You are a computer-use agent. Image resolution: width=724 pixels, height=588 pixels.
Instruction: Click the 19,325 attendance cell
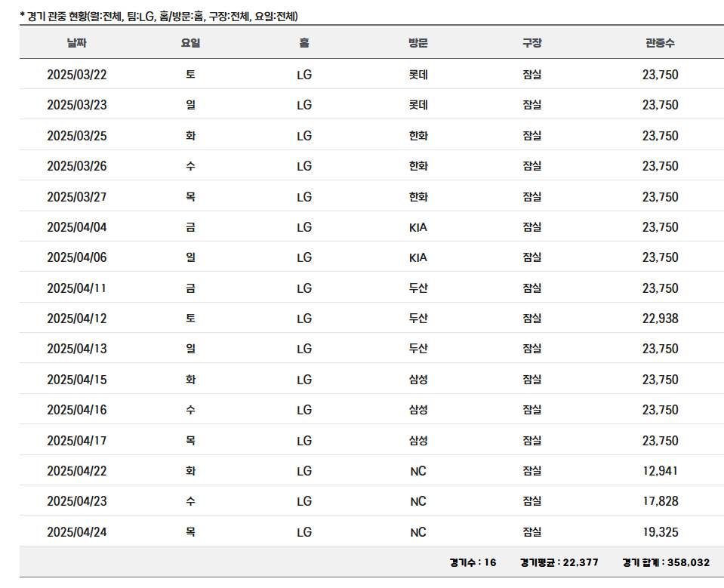click(660, 532)
